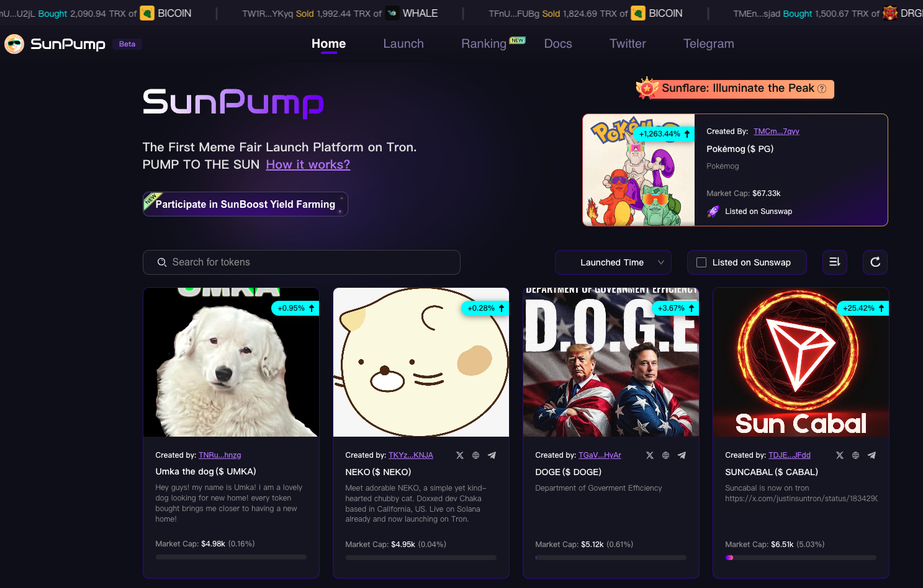Image resolution: width=923 pixels, height=588 pixels.
Task: Open the Umka the dog thumbnail
Action: pos(231,362)
